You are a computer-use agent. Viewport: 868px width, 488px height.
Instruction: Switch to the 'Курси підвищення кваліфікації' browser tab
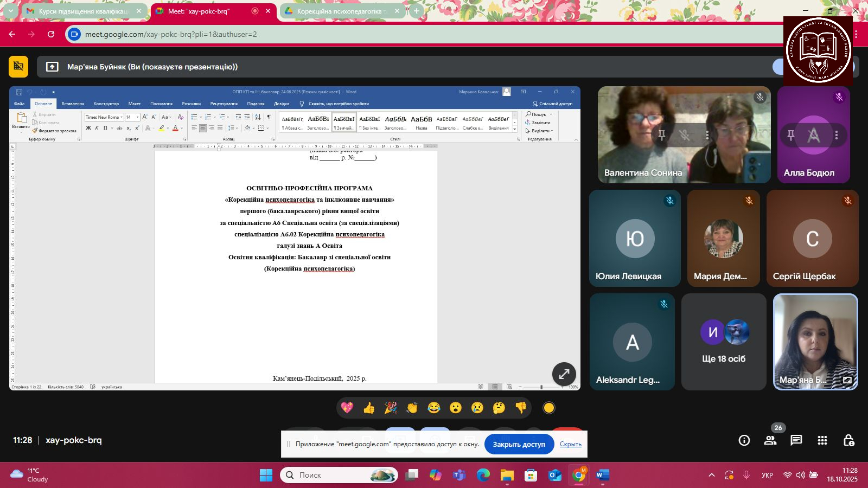84,11
